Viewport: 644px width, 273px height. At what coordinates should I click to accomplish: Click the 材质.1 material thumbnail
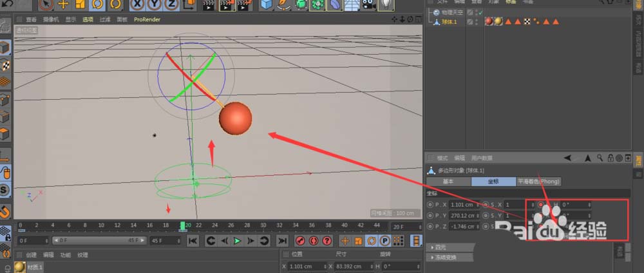tap(20, 267)
